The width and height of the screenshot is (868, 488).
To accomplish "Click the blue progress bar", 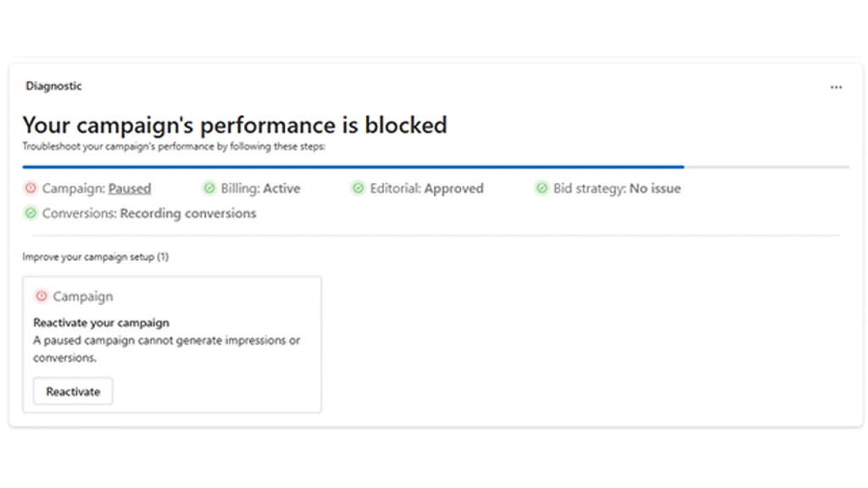I will [x=353, y=167].
